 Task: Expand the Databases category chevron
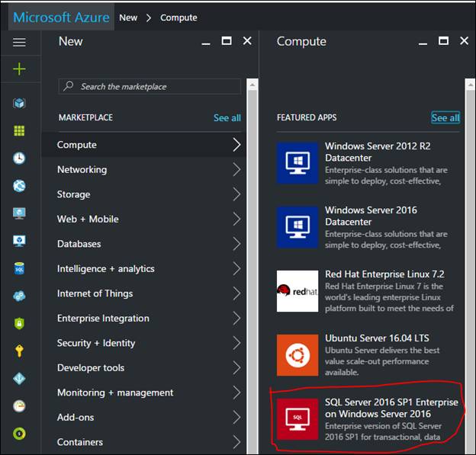(236, 244)
